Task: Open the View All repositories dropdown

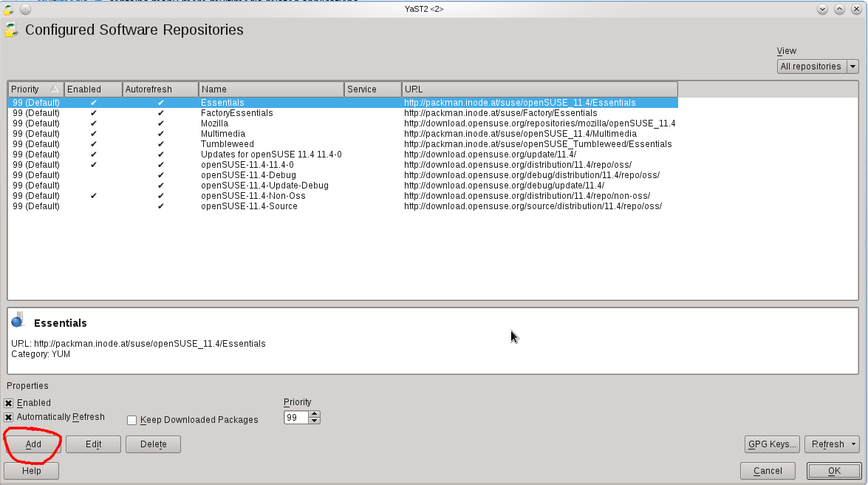Action: point(817,67)
